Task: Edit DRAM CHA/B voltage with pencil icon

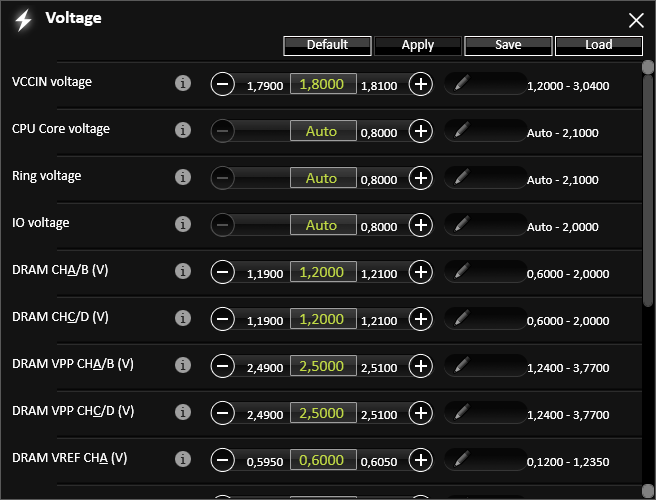Action: tap(461, 272)
